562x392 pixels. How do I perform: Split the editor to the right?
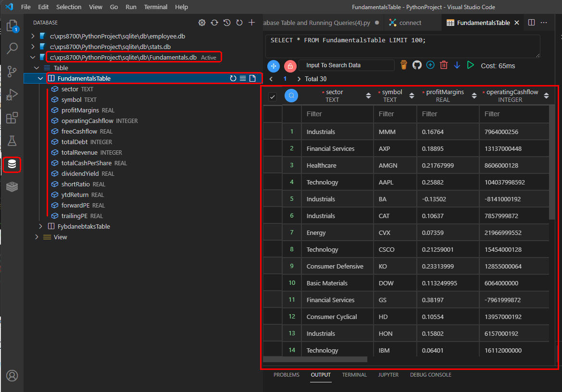tap(532, 23)
